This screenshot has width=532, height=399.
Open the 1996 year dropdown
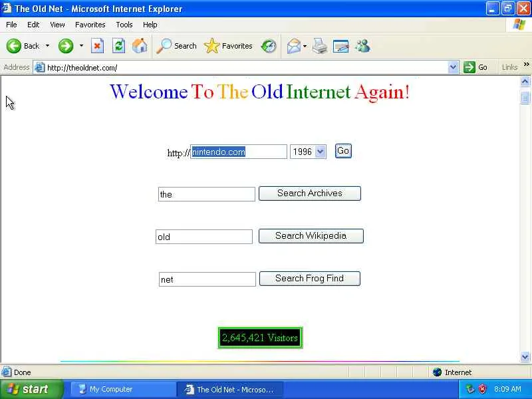320,152
